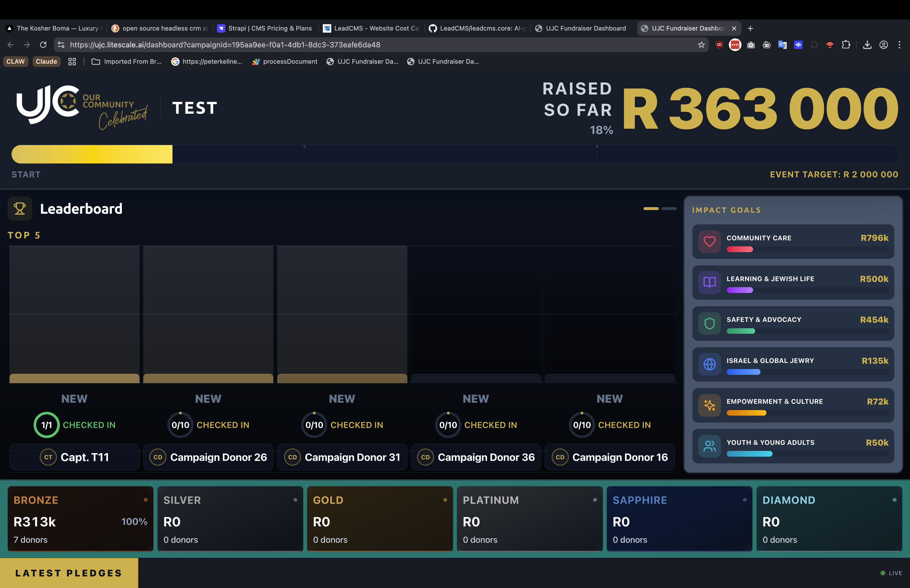Bookmark page with the star icon

click(701, 45)
